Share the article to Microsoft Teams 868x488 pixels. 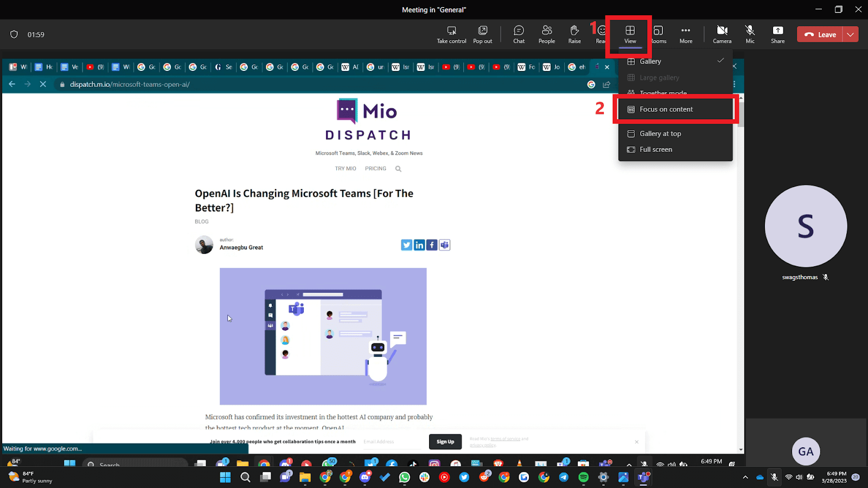click(444, 245)
